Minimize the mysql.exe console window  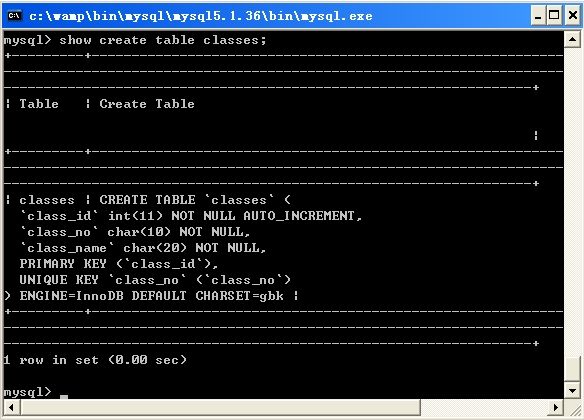538,16
